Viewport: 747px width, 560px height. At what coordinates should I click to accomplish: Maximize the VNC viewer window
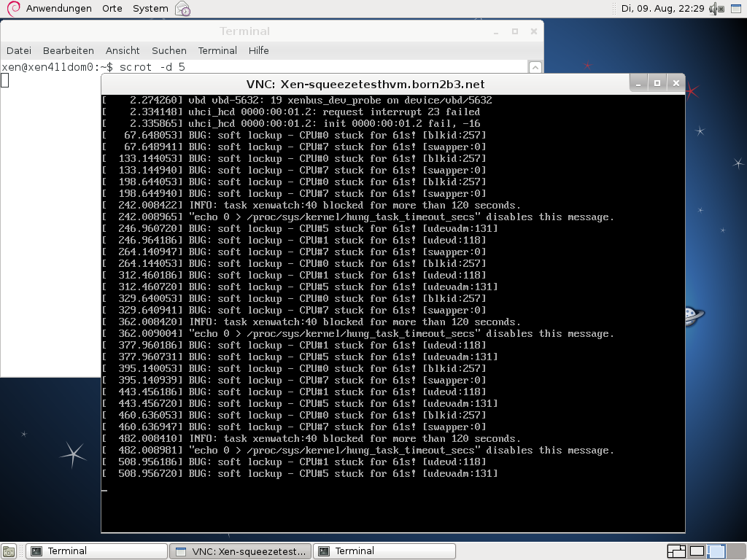[x=657, y=83]
